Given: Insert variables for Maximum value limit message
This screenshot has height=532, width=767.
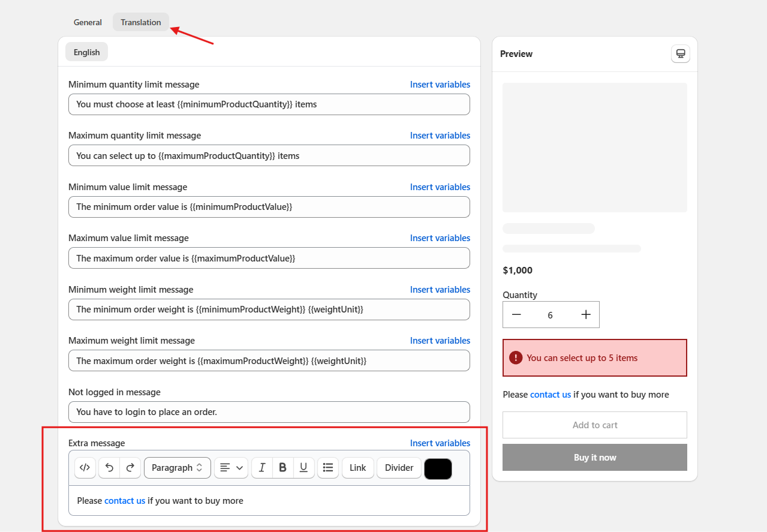Looking at the screenshot, I should pyautogui.click(x=440, y=238).
